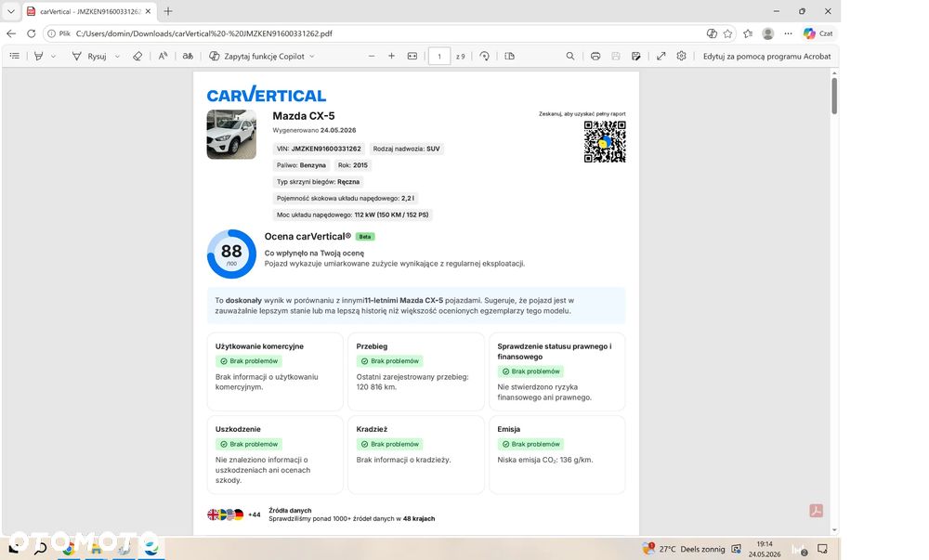Open the notification center icon
This screenshot has height=560, width=929.
[x=822, y=549]
